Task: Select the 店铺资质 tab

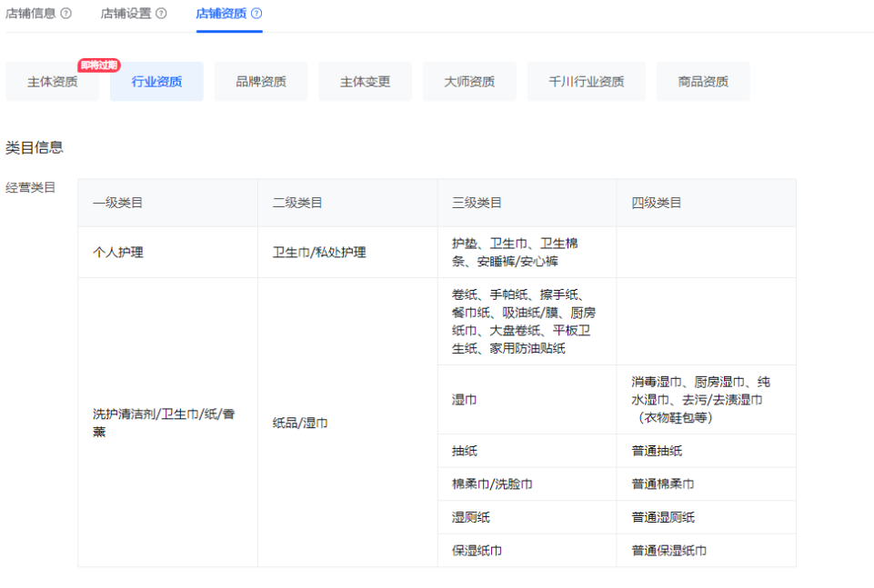Action: [221, 14]
